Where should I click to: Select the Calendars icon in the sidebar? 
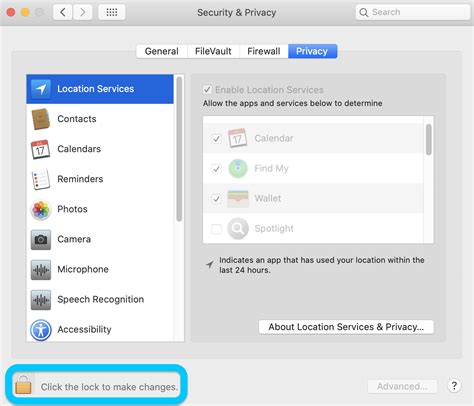point(40,149)
